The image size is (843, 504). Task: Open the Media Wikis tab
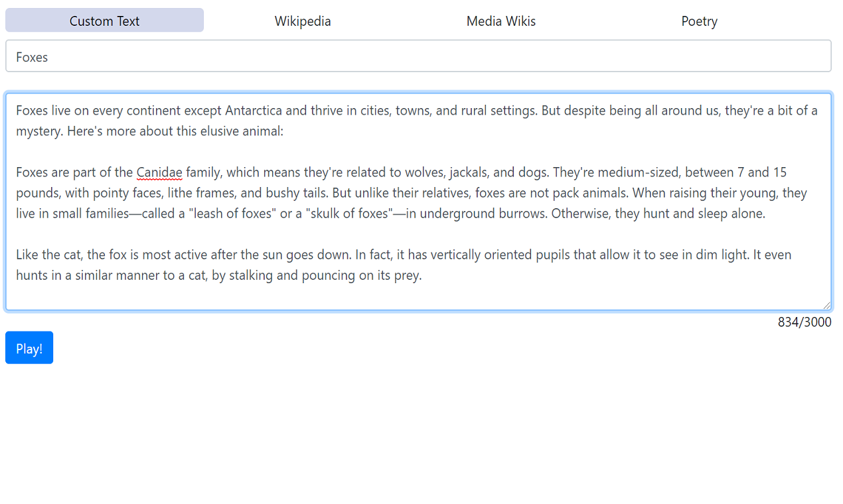click(x=501, y=21)
